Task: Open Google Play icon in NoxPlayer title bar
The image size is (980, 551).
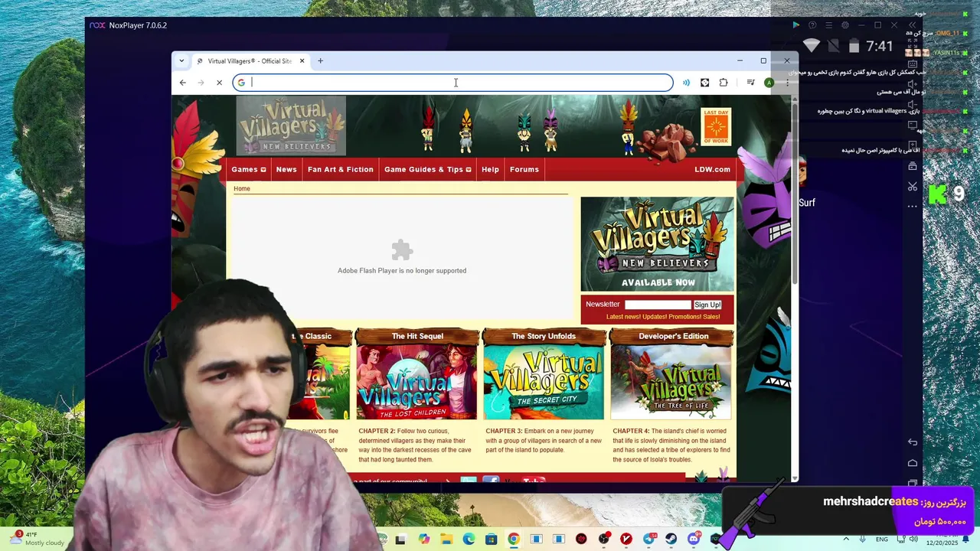Action: coord(795,25)
